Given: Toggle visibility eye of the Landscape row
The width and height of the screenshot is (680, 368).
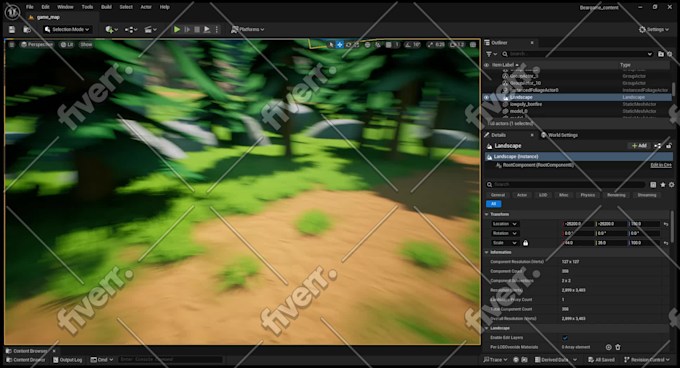Looking at the screenshot, I should tap(487, 98).
